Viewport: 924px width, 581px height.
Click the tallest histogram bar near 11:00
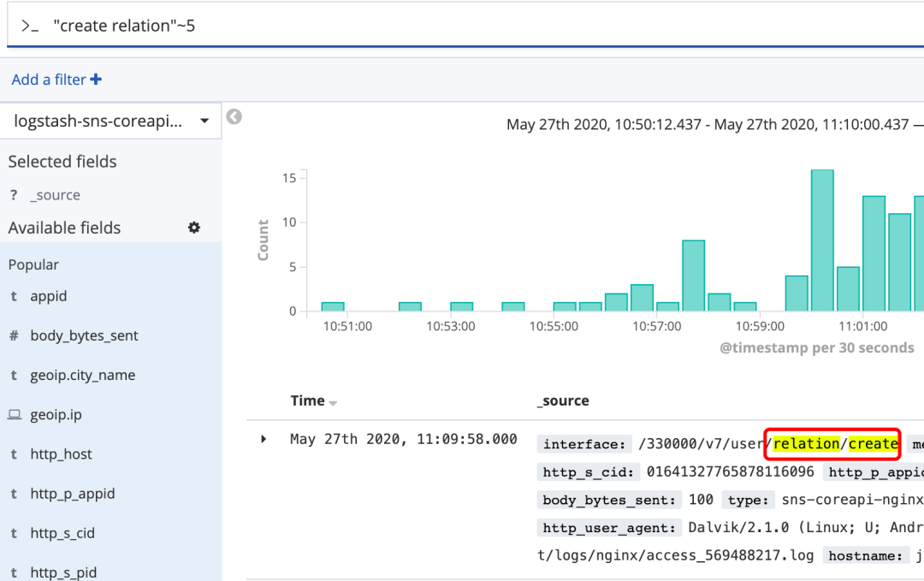[x=822, y=240]
